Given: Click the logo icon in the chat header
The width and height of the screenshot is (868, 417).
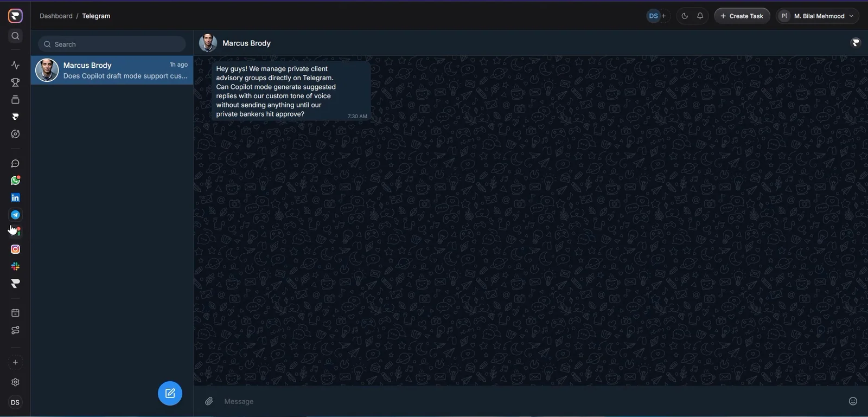Looking at the screenshot, I should click(856, 43).
